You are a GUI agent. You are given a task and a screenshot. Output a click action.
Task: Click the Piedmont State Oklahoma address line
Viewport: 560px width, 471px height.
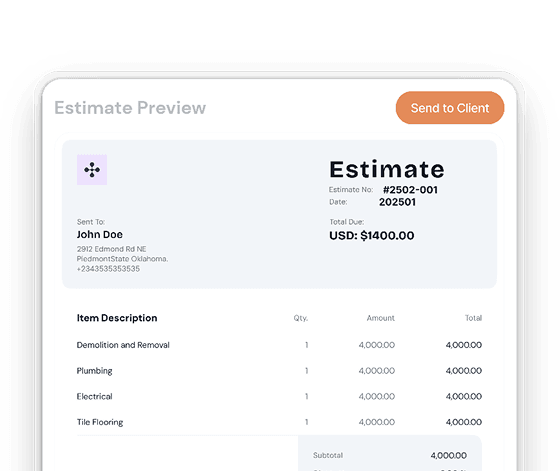[x=122, y=259]
